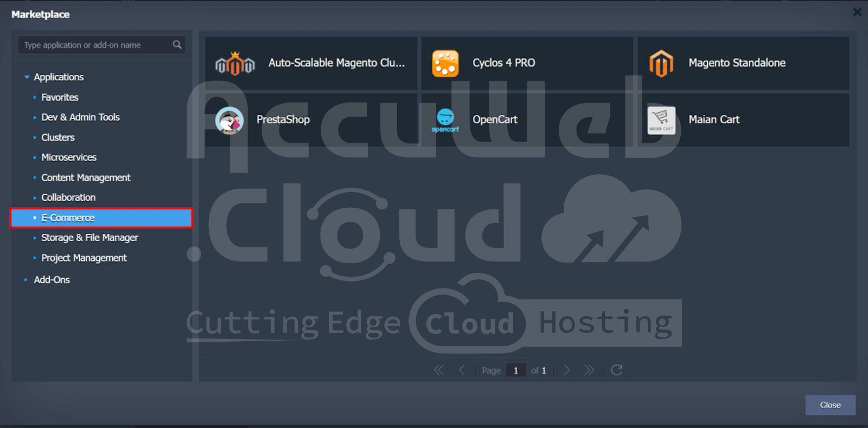Click the PrestaShop penguin icon
Screen dimensions: 868x428
pos(229,120)
